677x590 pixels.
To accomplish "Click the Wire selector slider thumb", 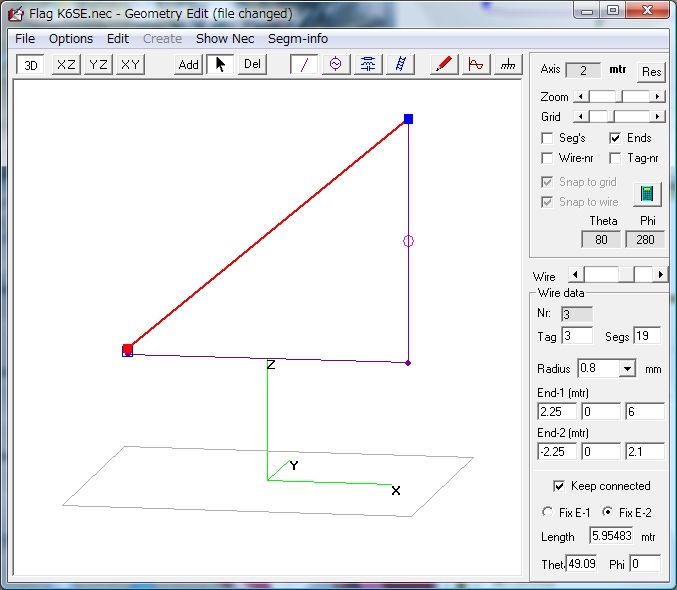I will (626, 275).
